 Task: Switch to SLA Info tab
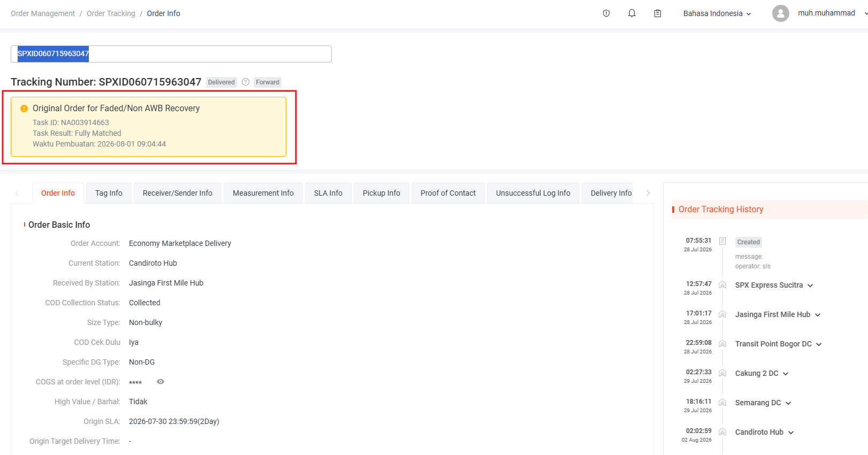[x=328, y=193]
